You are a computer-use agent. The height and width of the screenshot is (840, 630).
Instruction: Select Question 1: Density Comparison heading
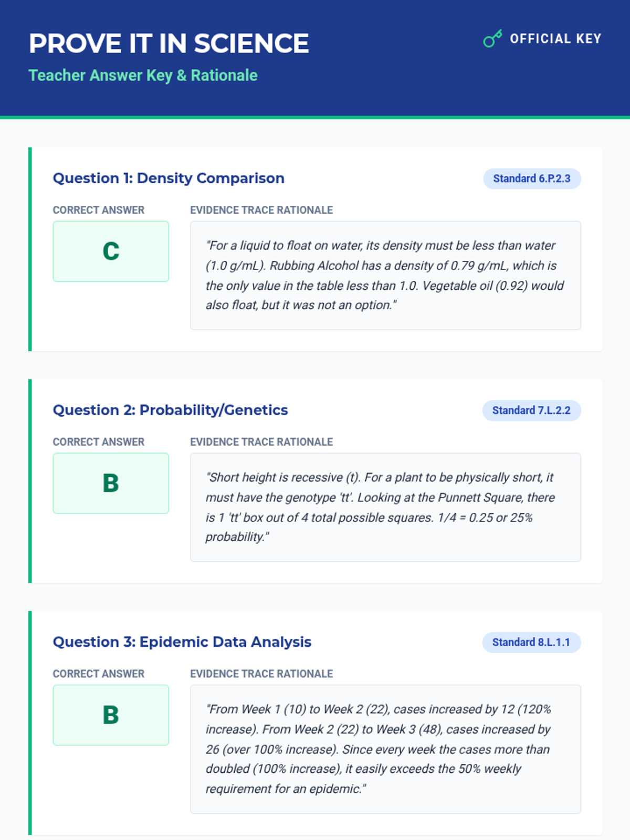169,178
